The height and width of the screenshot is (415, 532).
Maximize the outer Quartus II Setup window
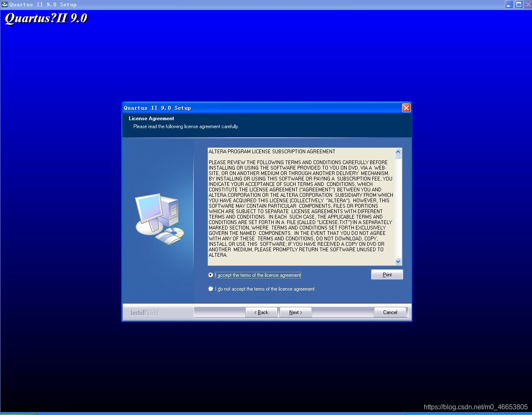click(x=519, y=5)
